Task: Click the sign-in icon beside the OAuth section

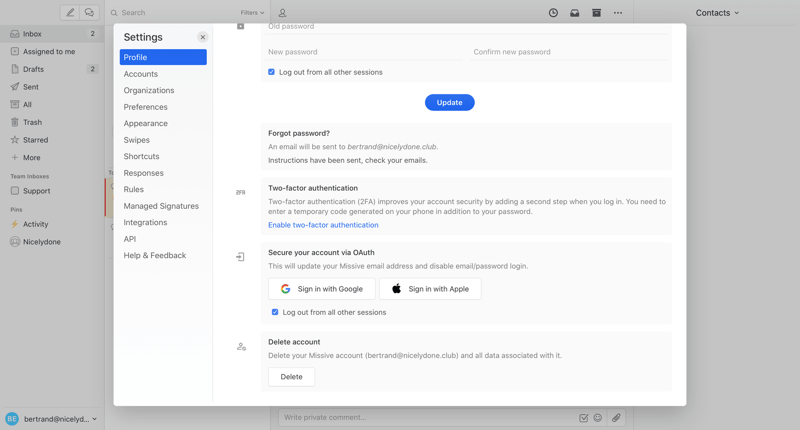Action: point(240,257)
